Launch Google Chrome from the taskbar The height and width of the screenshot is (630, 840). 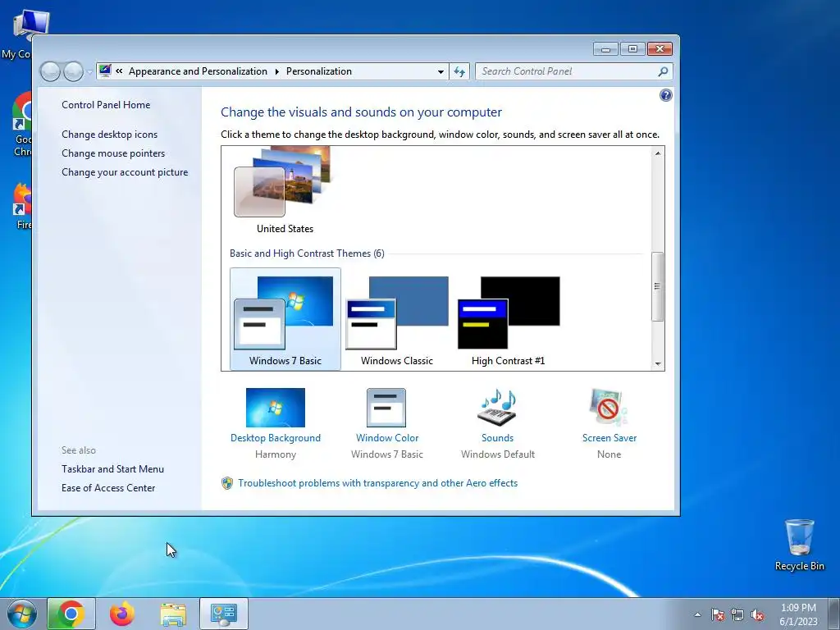pos(71,614)
